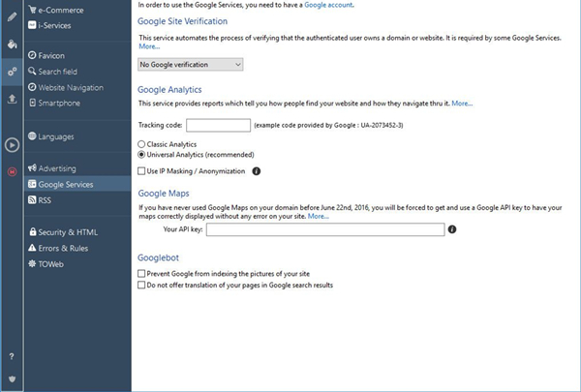This screenshot has height=392, width=581.
Task: Open the No Google verification dropdown
Action: 190,65
